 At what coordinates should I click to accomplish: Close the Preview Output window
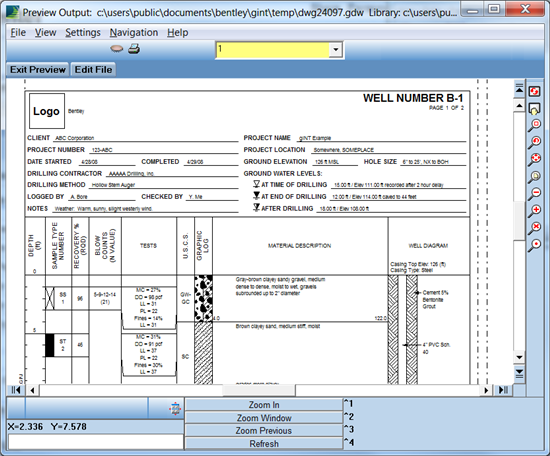pos(524,9)
